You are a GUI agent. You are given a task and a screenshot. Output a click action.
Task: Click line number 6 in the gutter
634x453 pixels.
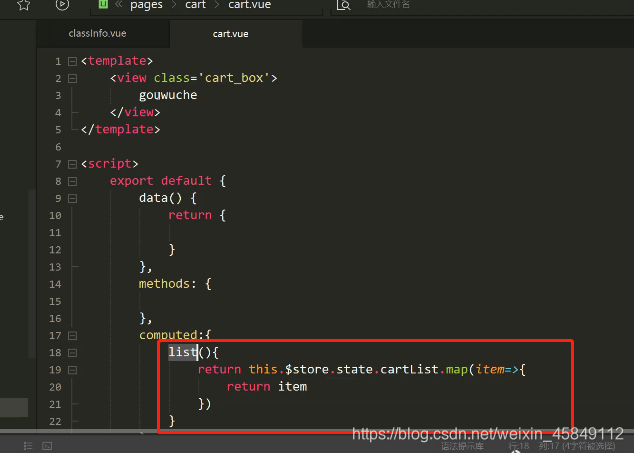[x=58, y=147]
